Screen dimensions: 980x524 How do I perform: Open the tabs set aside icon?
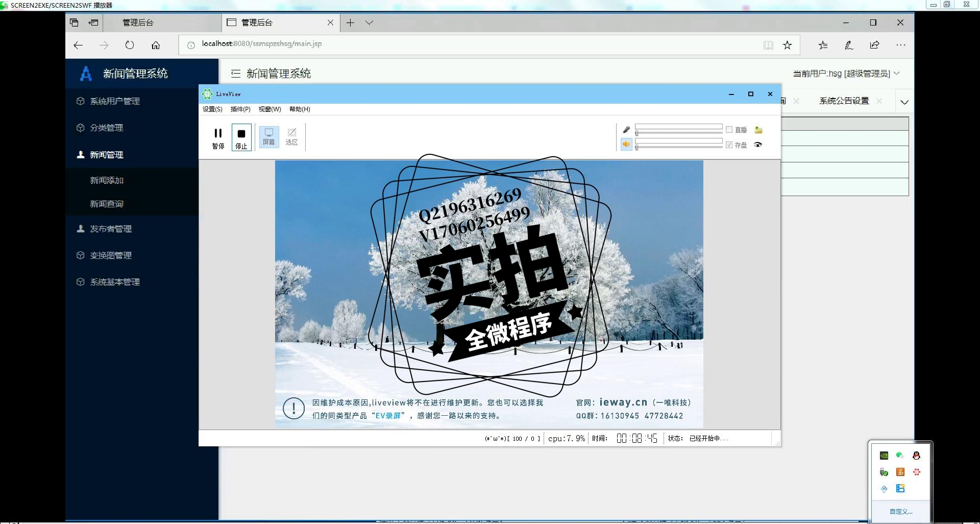coord(74,22)
